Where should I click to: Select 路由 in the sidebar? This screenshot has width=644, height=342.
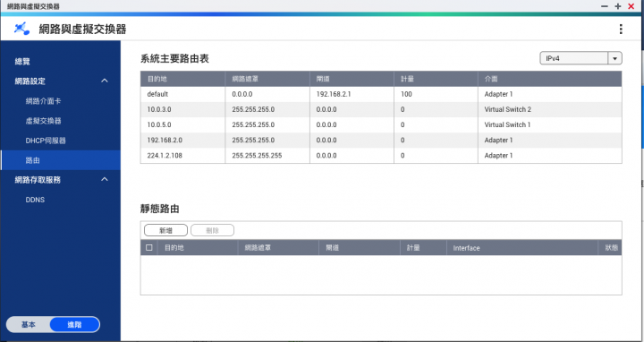click(61, 160)
